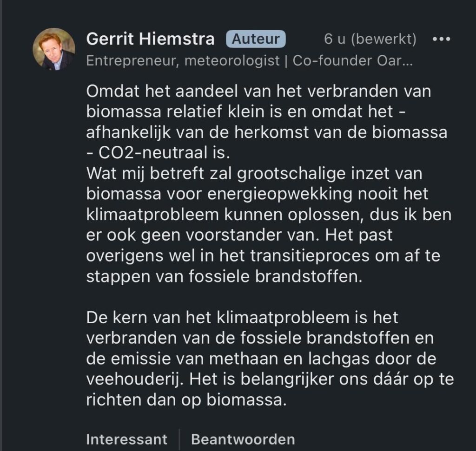The height and width of the screenshot is (451, 476).
Task: Click the line 'stappen van fossiele brandstoffen.'
Action: pyautogui.click(x=225, y=276)
